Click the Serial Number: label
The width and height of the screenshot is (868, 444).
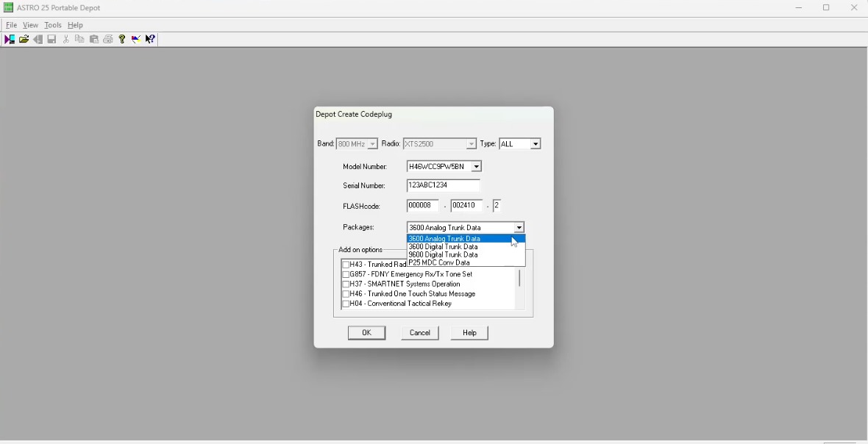pyautogui.click(x=363, y=186)
